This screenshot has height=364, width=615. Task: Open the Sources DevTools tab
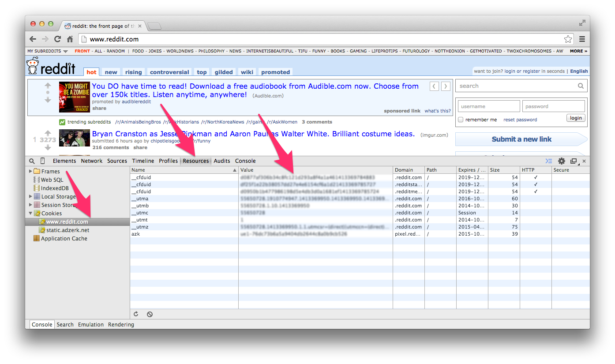[117, 161]
